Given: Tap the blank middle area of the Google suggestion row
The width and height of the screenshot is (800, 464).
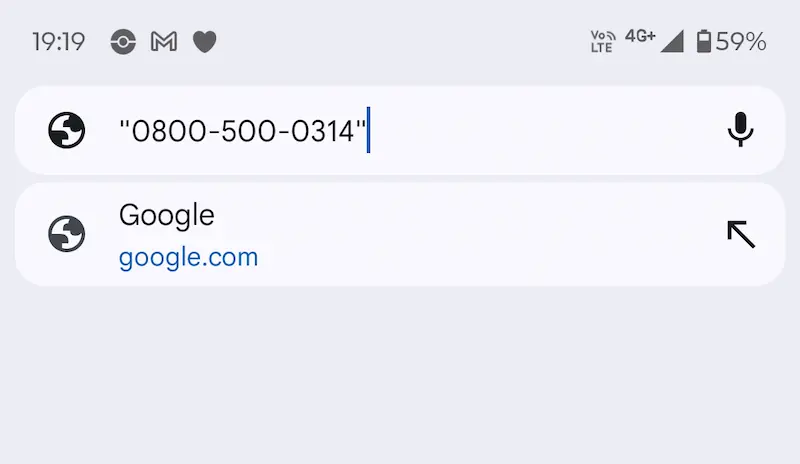Looking at the screenshot, I should click(480, 234).
